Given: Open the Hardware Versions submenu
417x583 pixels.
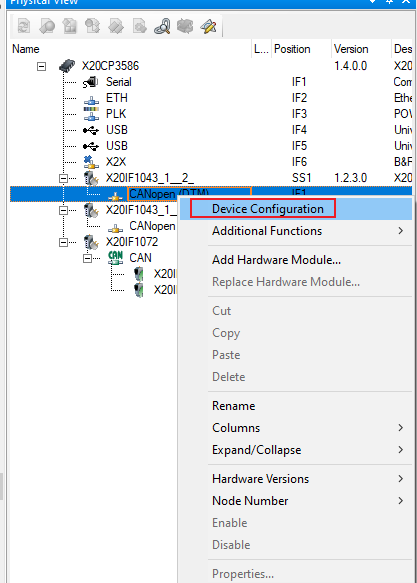Looking at the screenshot, I should pos(295,479).
